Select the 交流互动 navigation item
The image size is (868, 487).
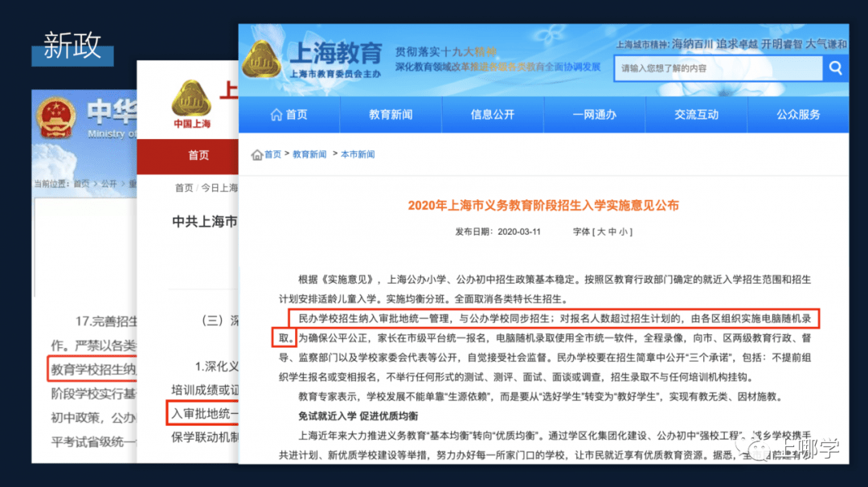(x=697, y=114)
